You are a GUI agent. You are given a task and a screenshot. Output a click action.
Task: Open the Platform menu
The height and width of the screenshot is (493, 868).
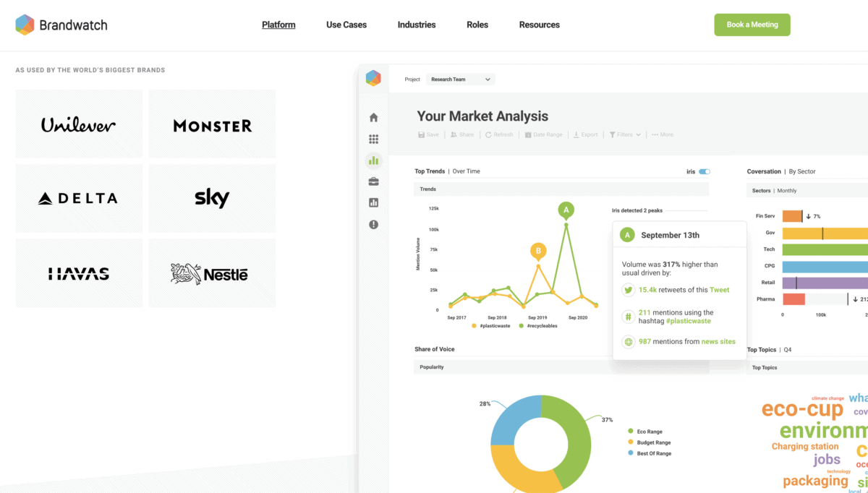coord(278,25)
